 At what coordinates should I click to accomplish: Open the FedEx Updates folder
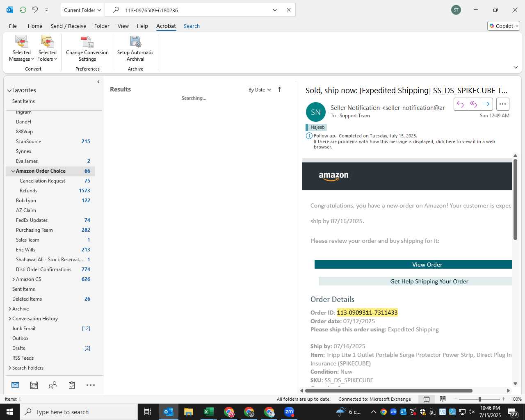[50, 220]
